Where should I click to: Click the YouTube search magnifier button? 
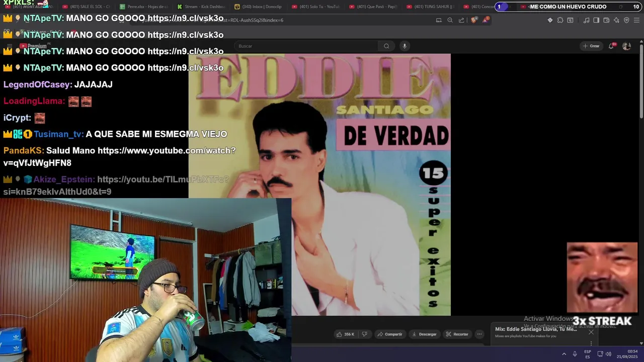click(386, 46)
